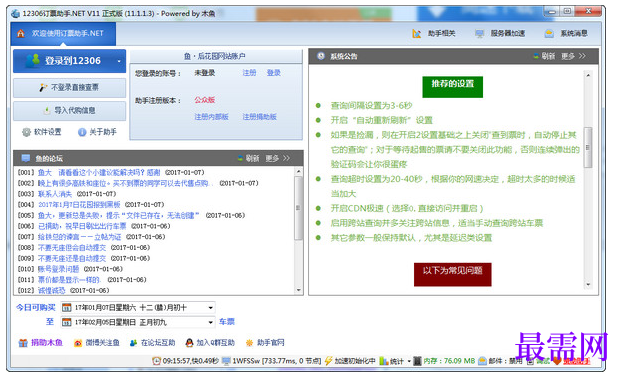The image size is (627, 378).
Task: Open forum post [009] 不要无座还是自动提交
Action: (x=72, y=258)
